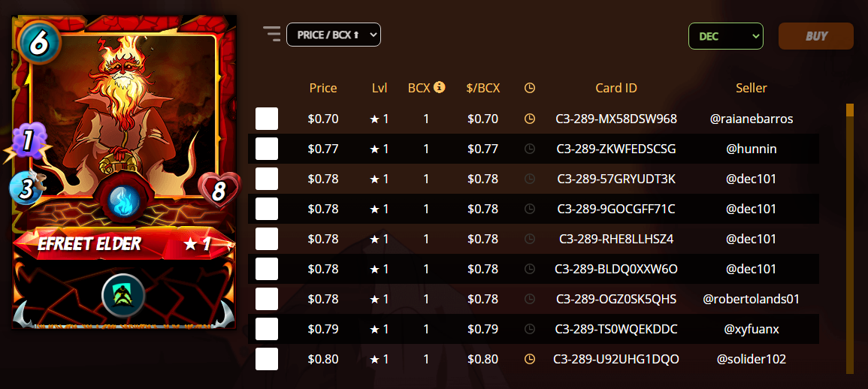Tick checkbox for @xyfuanx's $0.79 listing
Viewport: 868px width, 389px height.
point(267,329)
